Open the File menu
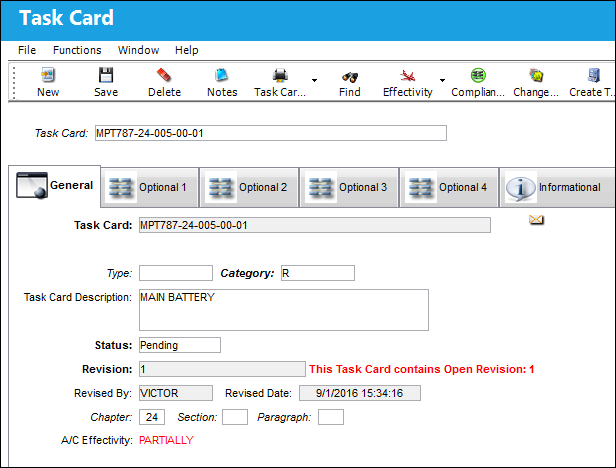 [x=27, y=50]
